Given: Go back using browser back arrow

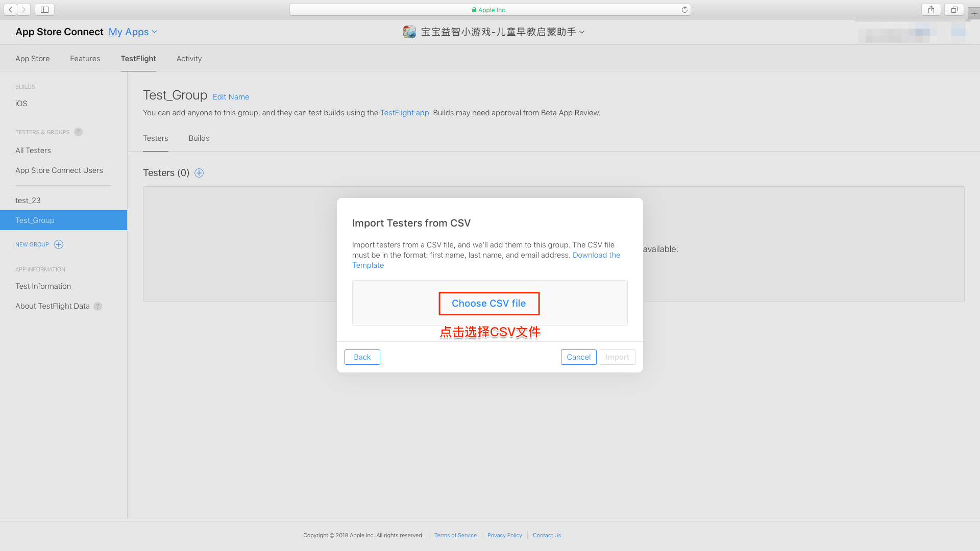Looking at the screenshot, I should (11, 10).
